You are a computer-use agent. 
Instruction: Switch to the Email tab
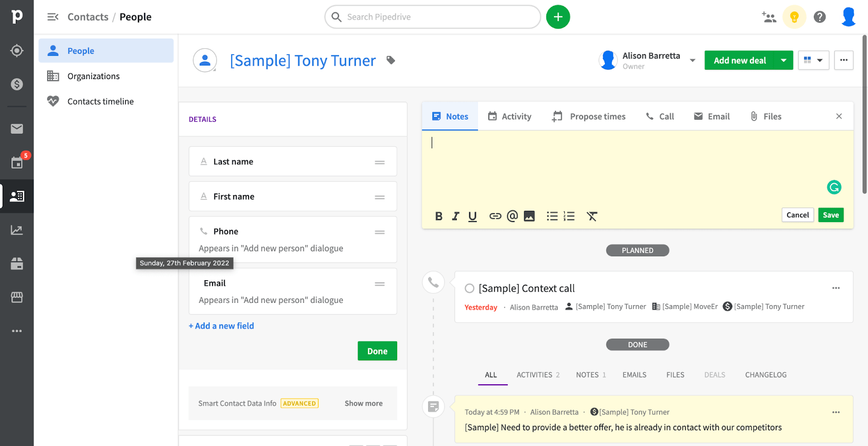pyautogui.click(x=712, y=116)
